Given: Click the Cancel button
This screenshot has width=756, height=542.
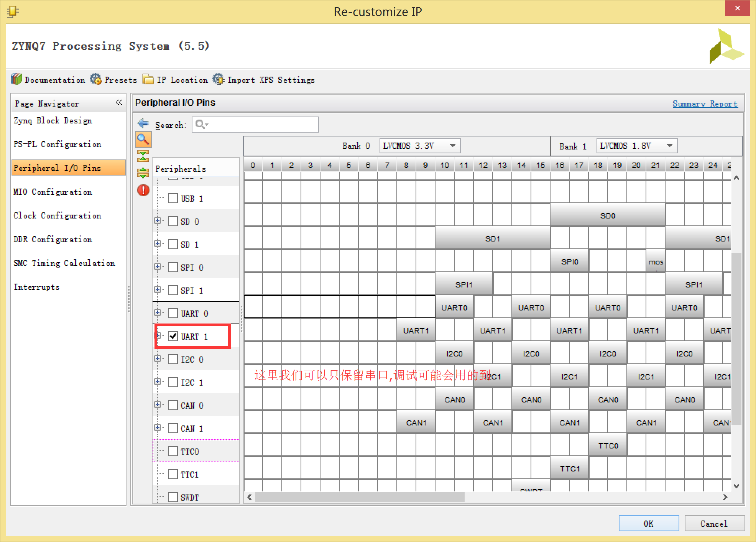Looking at the screenshot, I should click(x=714, y=524).
